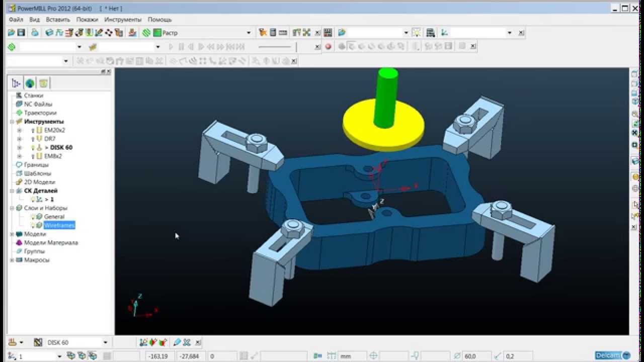Screen dimensions: 644x362
Task: Click the workplane axes icon in the top toolbar
Action: pos(444,33)
